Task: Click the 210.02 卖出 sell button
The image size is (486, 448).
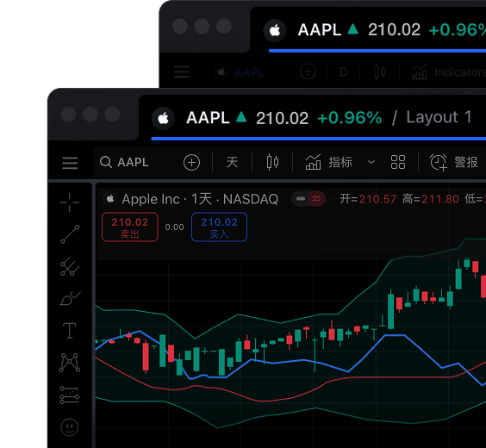Action: [x=130, y=227]
